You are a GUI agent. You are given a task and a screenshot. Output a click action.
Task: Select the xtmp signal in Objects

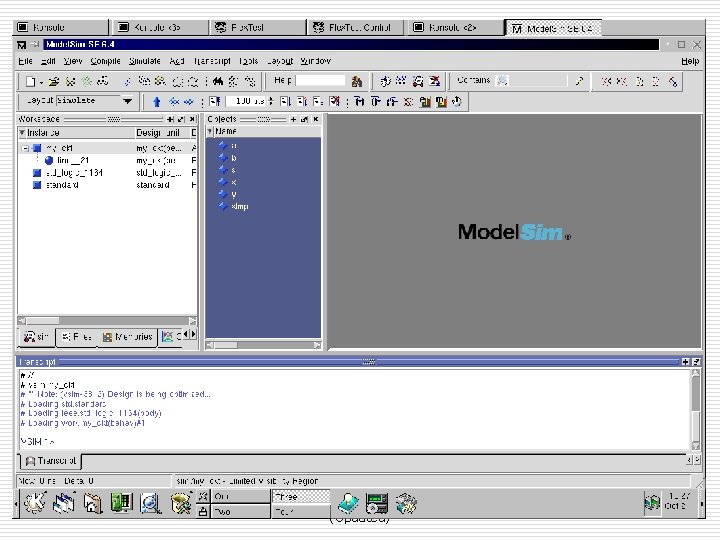pos(240,207)
